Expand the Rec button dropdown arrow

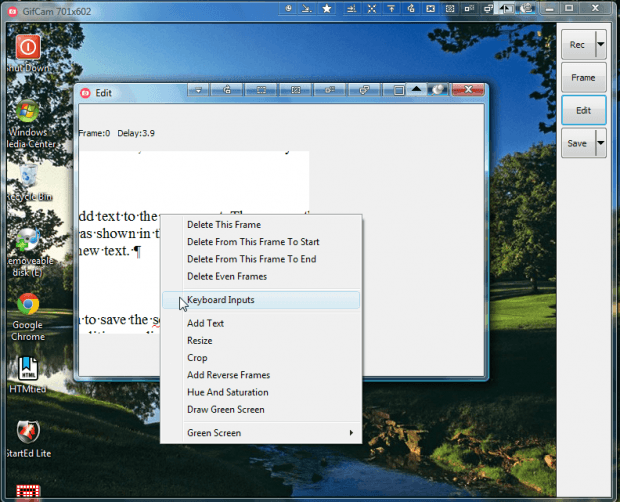601,45
